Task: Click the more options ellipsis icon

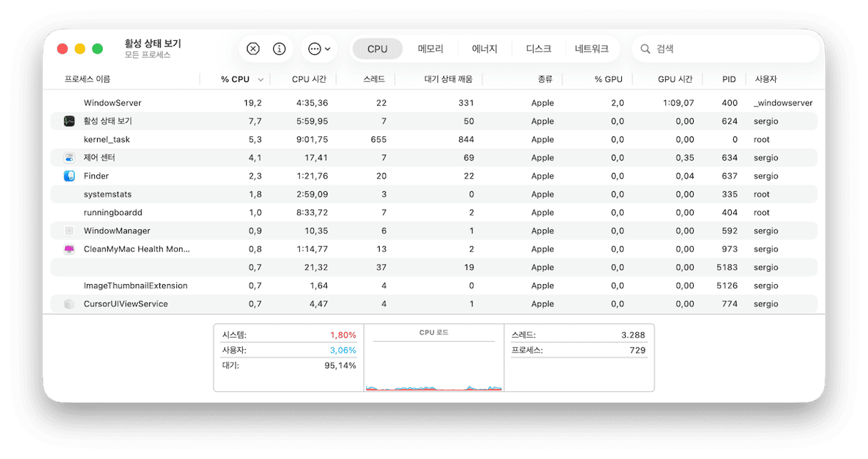Action: coord(314,49)
